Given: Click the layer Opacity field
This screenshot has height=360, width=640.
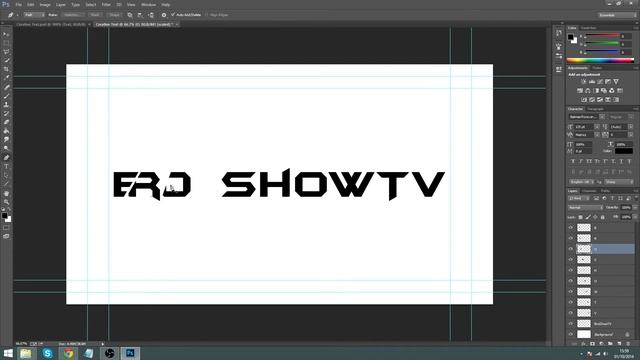Looking at the screenshot, I should pos(626,208).
